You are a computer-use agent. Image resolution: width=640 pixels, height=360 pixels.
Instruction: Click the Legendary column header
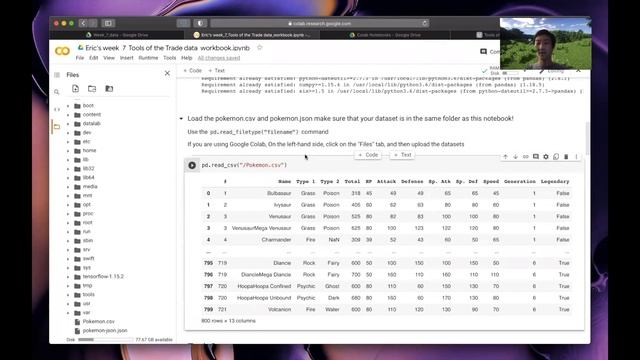[555, 182]
